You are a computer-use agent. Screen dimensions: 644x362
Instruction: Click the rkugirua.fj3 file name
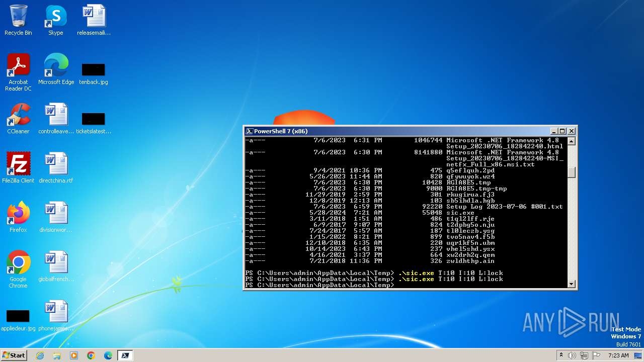470,195
